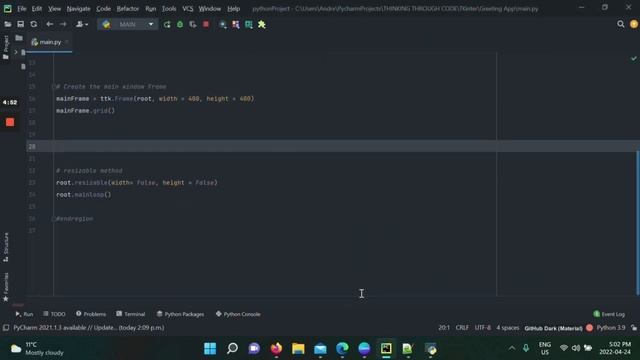Open Windows taskbar search
The image size is (640, 360).
tap(232, 349)
